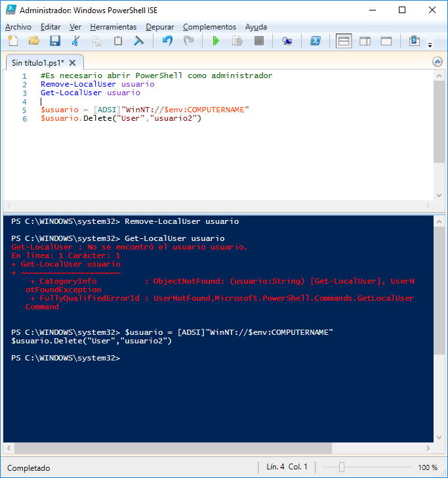The height and width of the screenshot is (478, 448).
Task: Close the Sin título1.ps1 tab
Action: tap(72, 63)
